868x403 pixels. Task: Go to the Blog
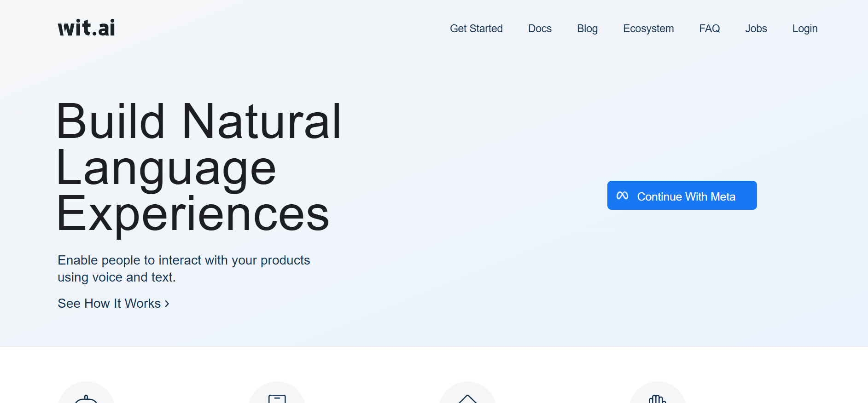point(587,29)
